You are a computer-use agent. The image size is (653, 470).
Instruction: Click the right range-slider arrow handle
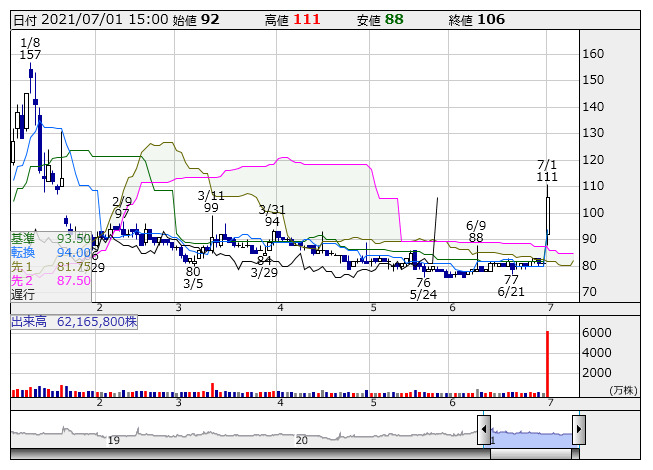pos(579,429)
